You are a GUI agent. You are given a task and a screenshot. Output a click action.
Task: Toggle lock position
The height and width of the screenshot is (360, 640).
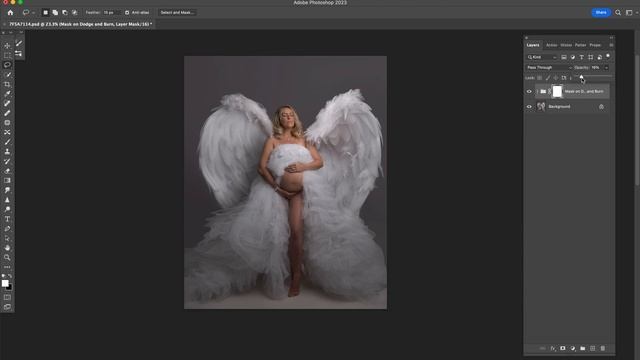(x=556, y=78)
